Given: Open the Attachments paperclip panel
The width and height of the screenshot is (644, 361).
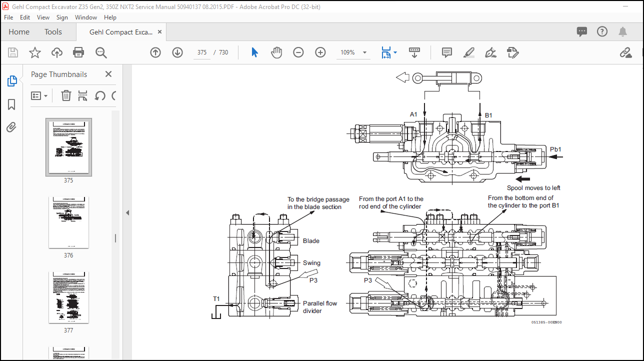Looking at the screenshot, I should pyautogui.click(x=11, y=127).
